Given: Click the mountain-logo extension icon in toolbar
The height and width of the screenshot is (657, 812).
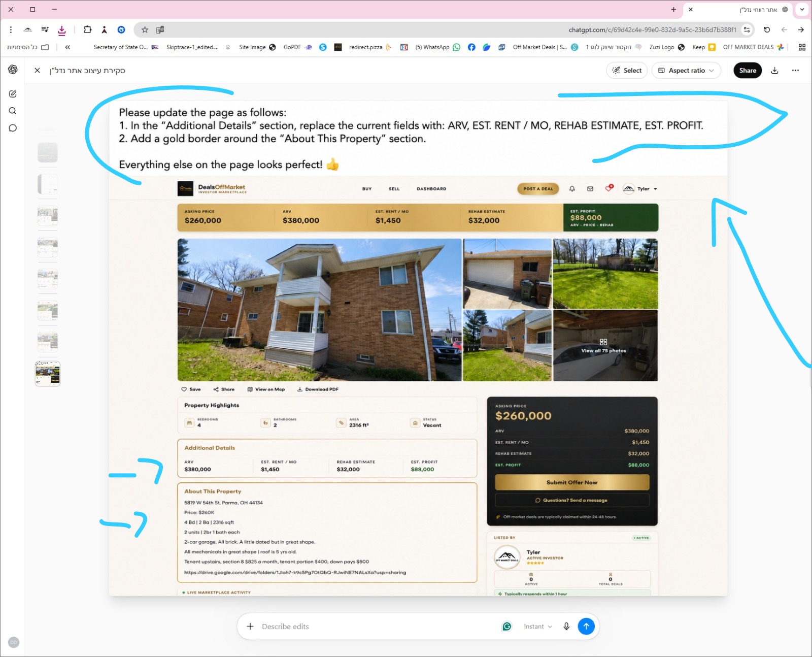Looking at the screenshot, I should tap(28, 30).
